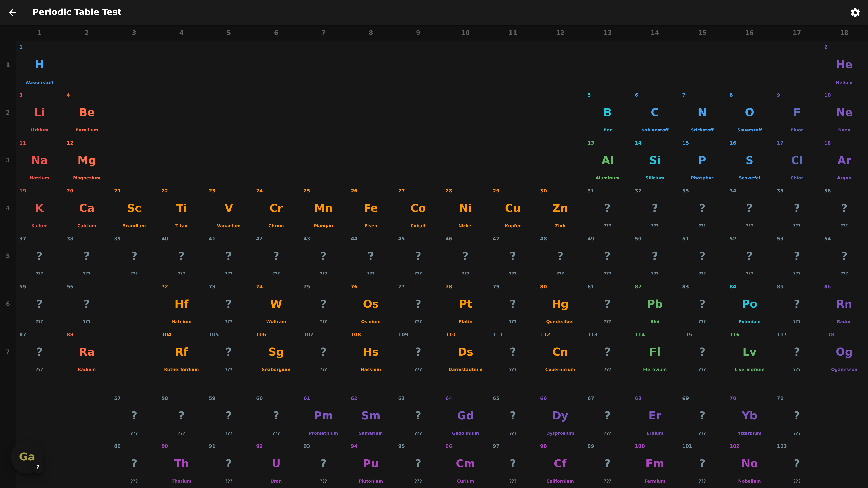Select the Hydrogen (Wasserstoff) cell
The height and width of the screenshot is (488, 868).
(39, 65)
